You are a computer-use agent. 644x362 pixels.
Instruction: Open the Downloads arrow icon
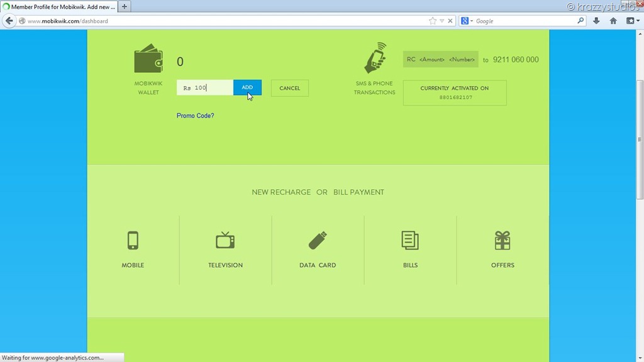pos(596,21)
